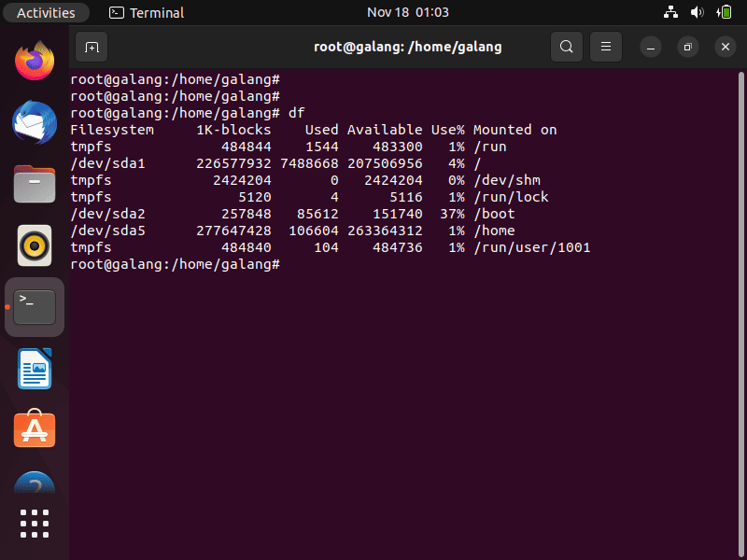Click the available value '207506956'

point(385,163)
